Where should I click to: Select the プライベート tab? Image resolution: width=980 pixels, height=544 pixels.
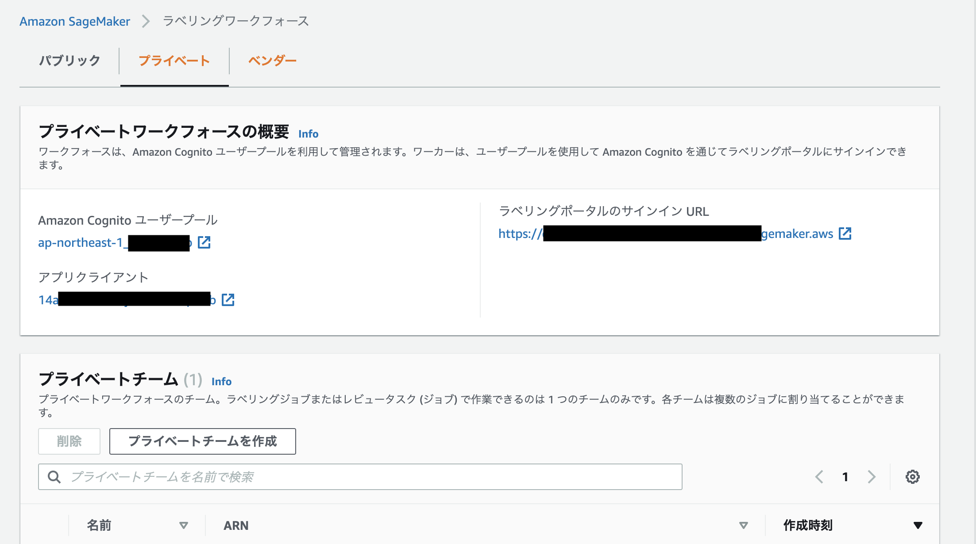tap(174, 61)
